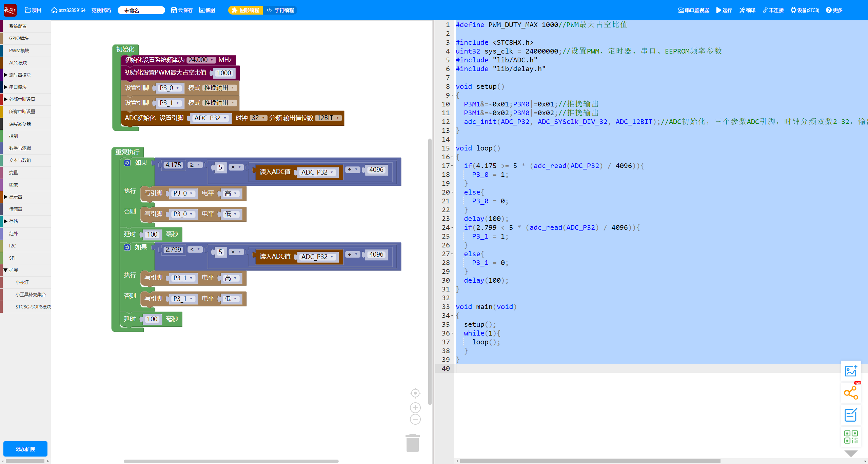
Task: Click the workspace vertical scrollbar
Action: (430, 271)
